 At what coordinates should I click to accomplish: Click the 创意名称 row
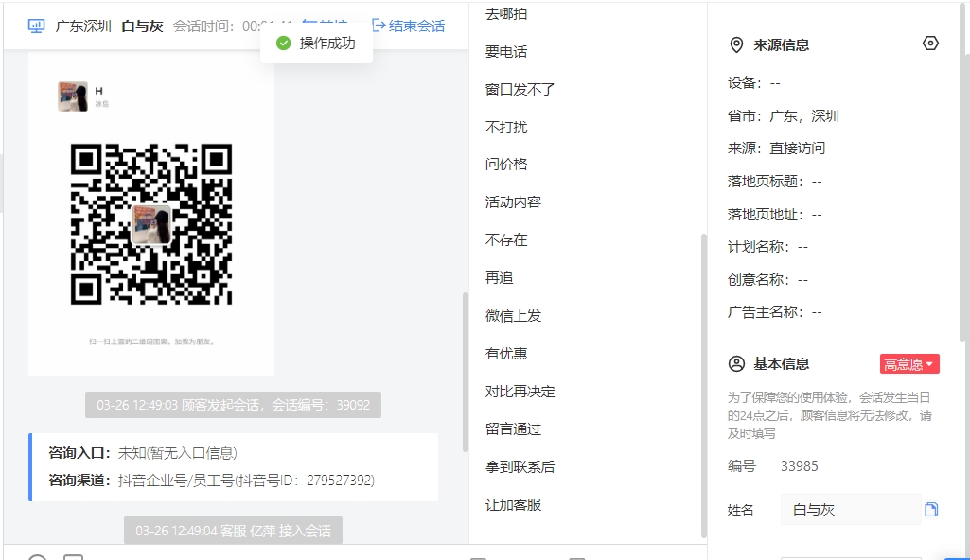pos(767,279)
